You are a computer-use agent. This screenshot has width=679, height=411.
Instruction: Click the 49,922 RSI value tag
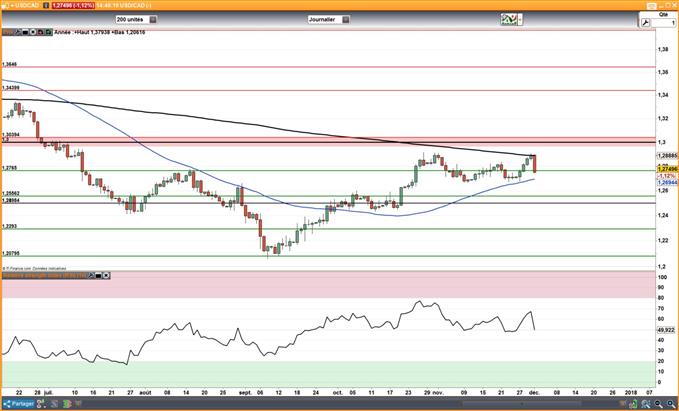point(666,330)
